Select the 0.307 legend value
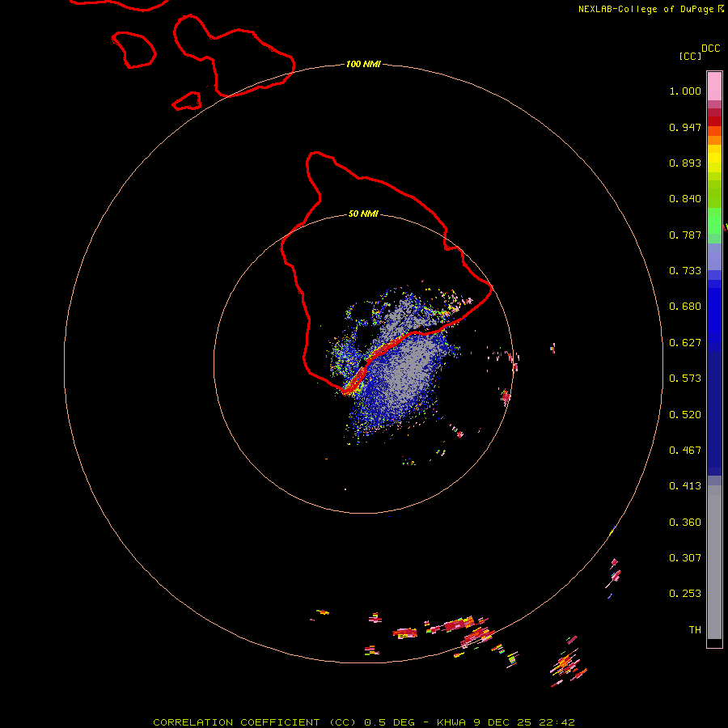Viewport: 728px width, 728px height. (x=685, y=558)
